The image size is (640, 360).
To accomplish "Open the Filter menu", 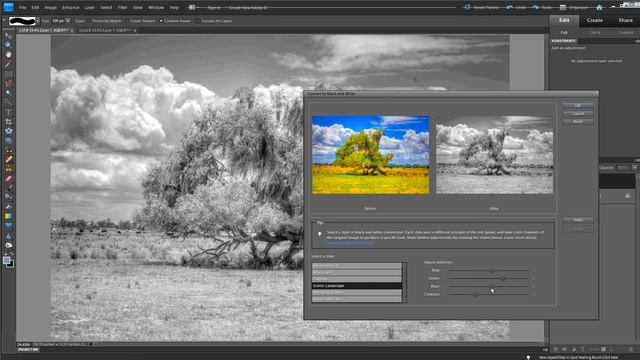I will (122, 7).
